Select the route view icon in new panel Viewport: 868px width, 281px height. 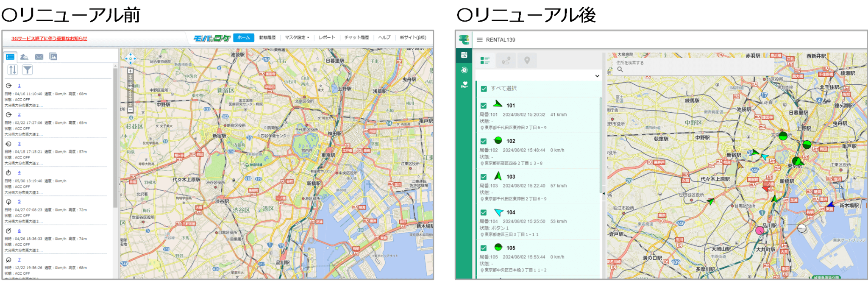point(506,61)
